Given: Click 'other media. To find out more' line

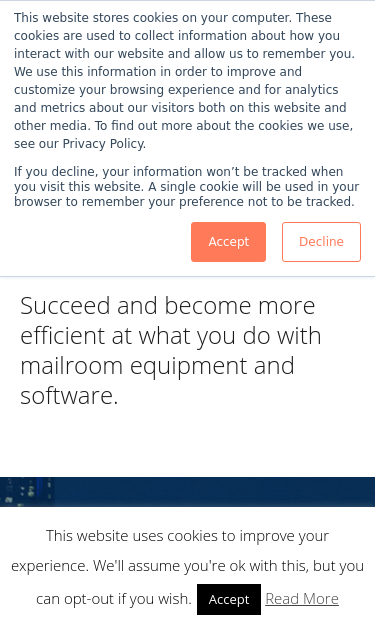Looking at the screenshot, I should [184, 126].
